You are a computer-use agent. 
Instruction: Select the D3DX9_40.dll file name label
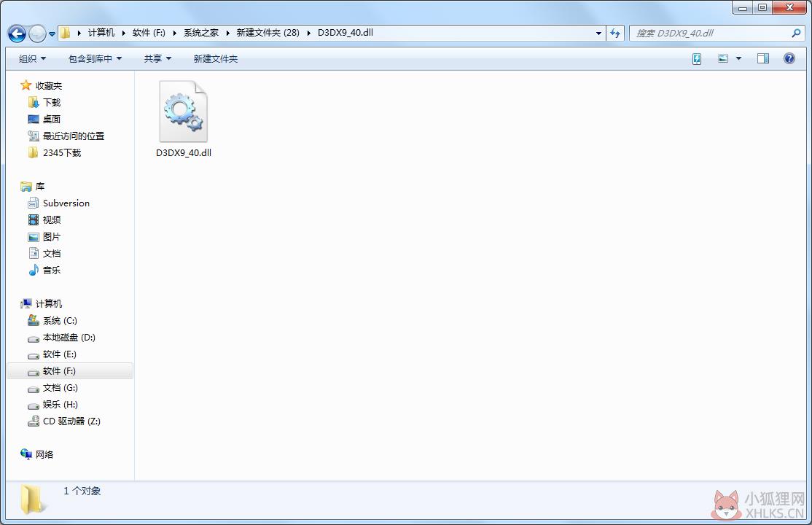(x=184, y=153)
